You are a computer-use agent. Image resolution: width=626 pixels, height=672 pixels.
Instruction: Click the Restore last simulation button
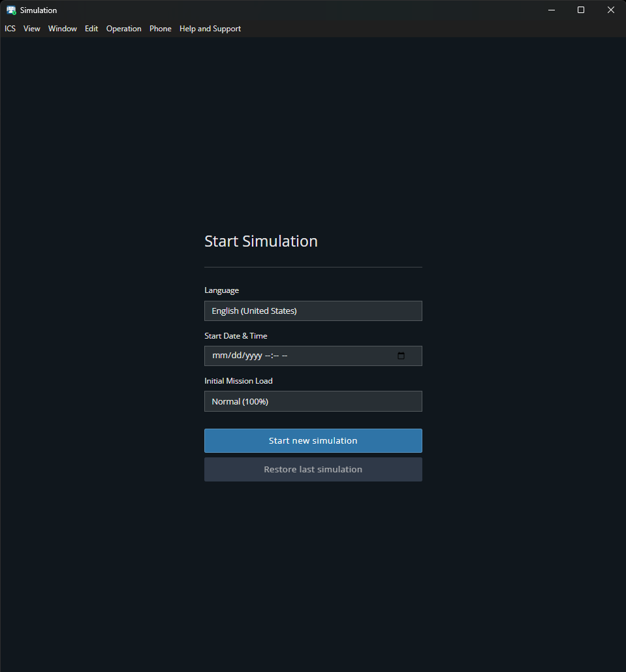(313, 469)
